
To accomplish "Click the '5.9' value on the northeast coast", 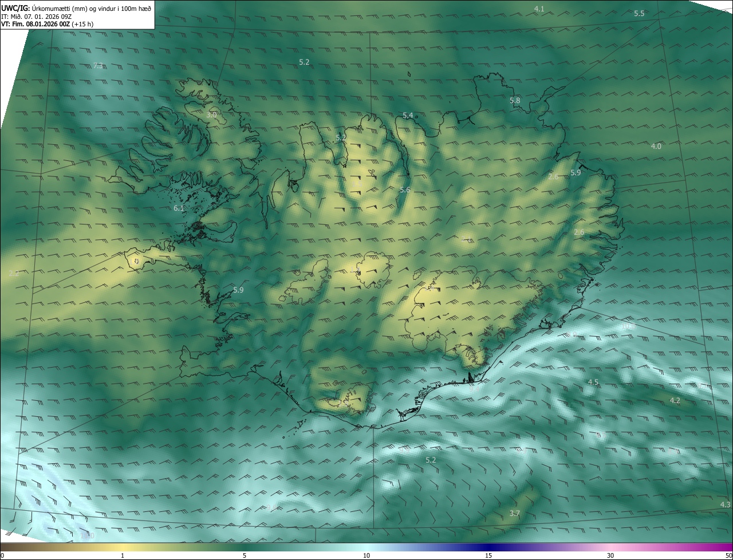I will pyautogui.click(x=576, y=172).
